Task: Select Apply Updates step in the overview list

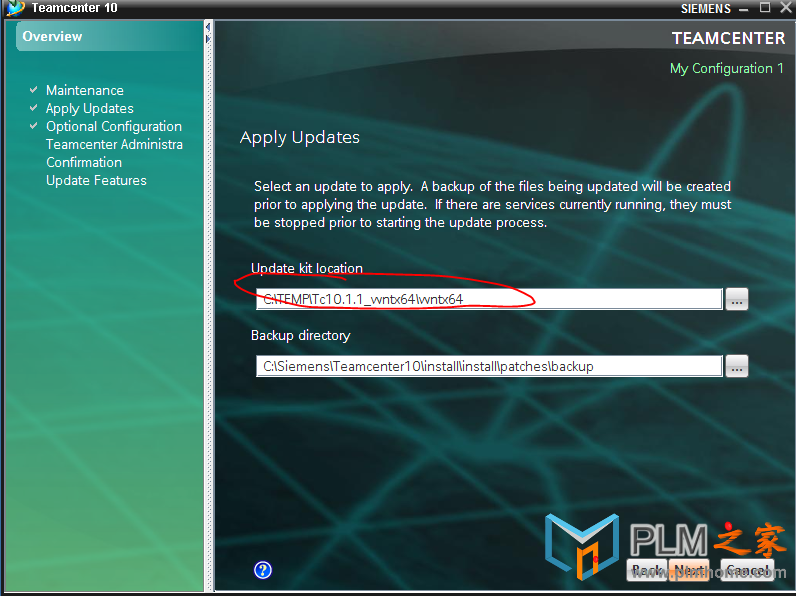Action: pos(90,109)
